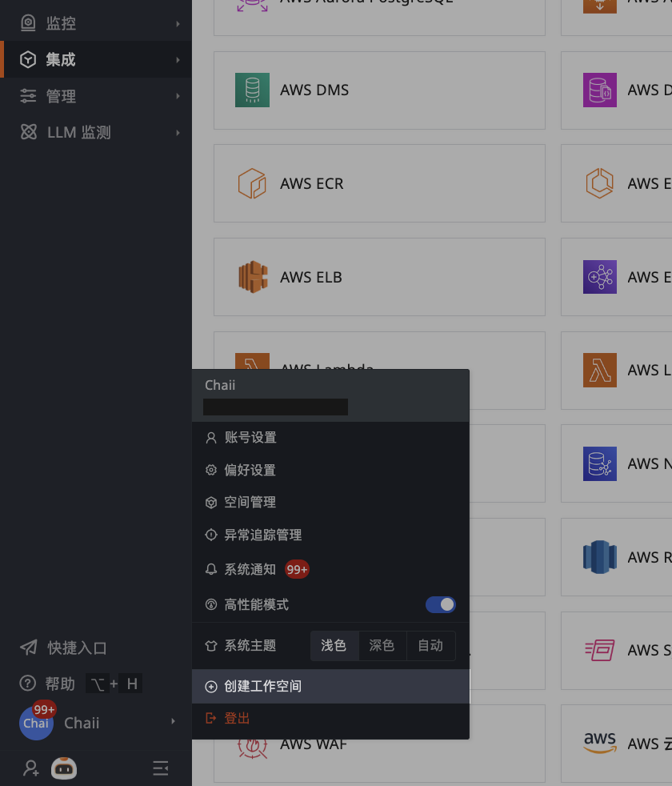Click the AWS DMS integration icon

click(x=252, y=90)
